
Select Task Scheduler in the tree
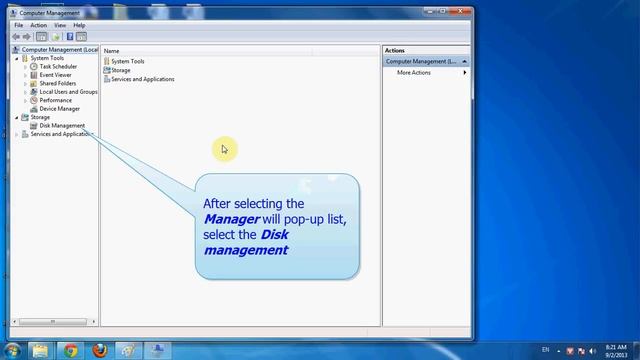(x=58, y=67)
